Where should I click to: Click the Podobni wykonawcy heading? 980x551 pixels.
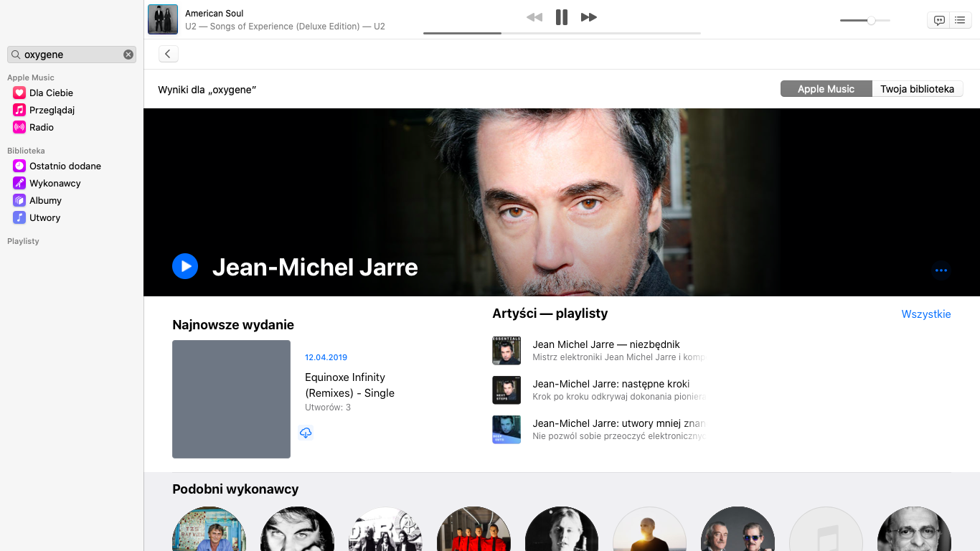[235, 489]
